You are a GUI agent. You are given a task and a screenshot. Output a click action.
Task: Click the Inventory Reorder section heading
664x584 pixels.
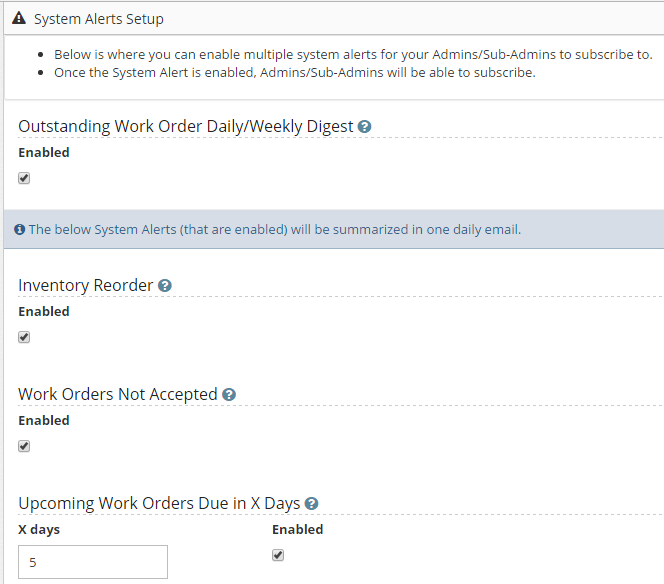(86, 285)
